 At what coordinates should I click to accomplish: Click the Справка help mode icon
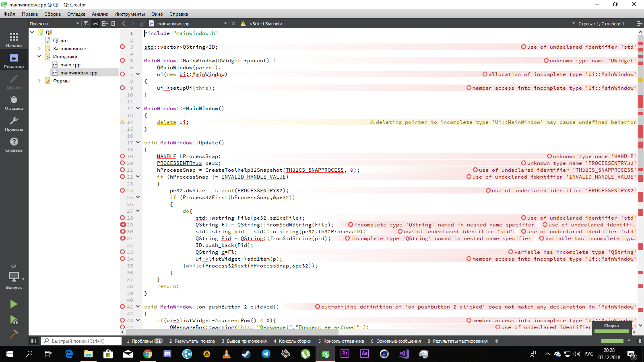click(14, 144)
